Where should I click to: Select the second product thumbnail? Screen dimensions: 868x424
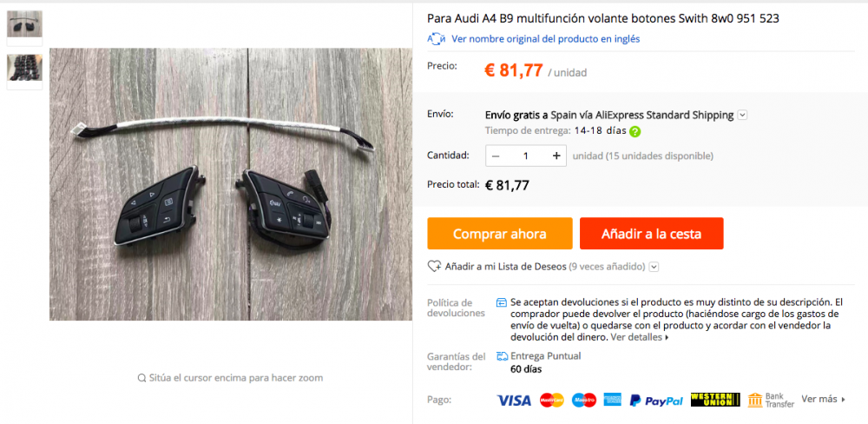coord(24,71)
